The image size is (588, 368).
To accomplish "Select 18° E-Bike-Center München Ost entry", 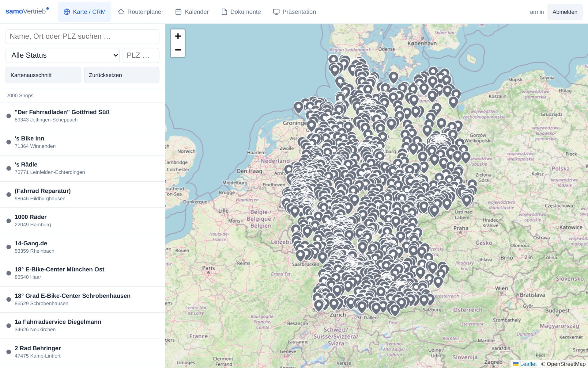I will pyautogui.click(x=82, y=273).
